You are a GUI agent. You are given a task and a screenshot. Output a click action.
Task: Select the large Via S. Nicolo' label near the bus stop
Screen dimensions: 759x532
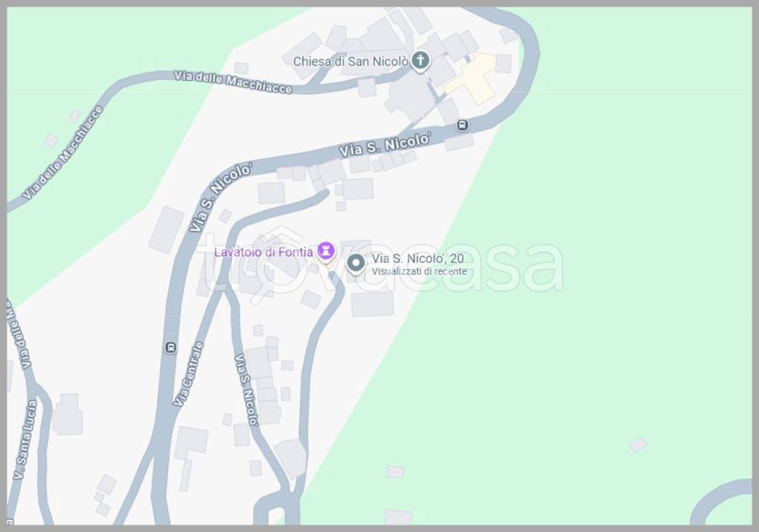(x=385, y=144)
